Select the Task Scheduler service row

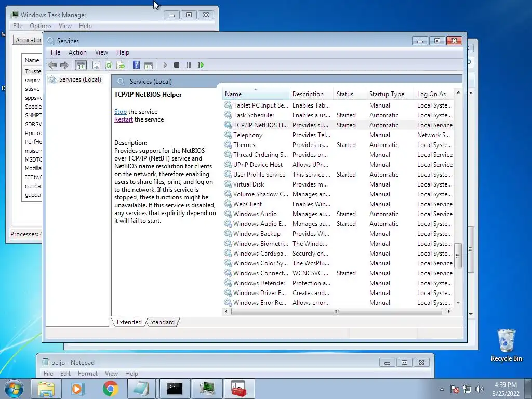338,115
